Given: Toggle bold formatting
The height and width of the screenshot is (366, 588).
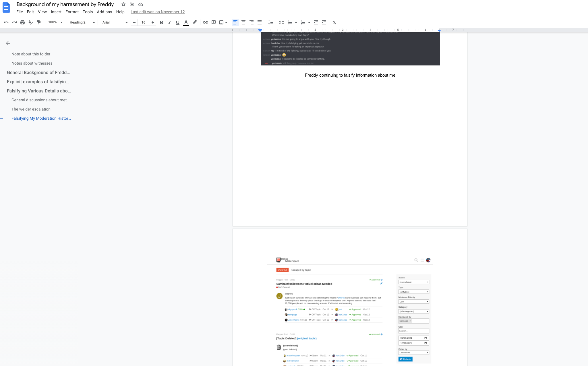Looking at the screenshot, I should click(161, 22).
